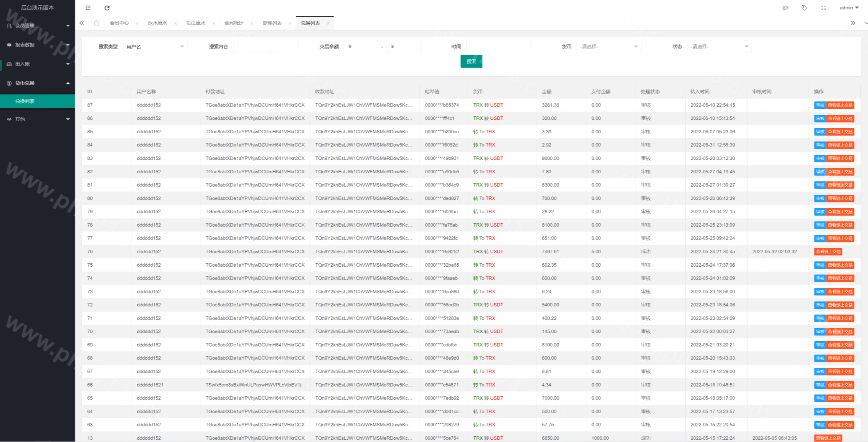Toggle fullscreen mode icon

(x=824, y=8)
